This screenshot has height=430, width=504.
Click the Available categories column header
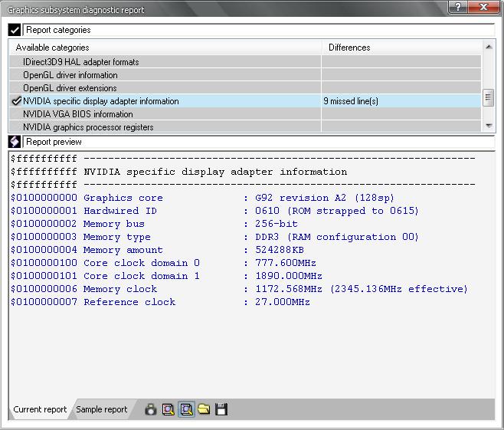[165, 48]
